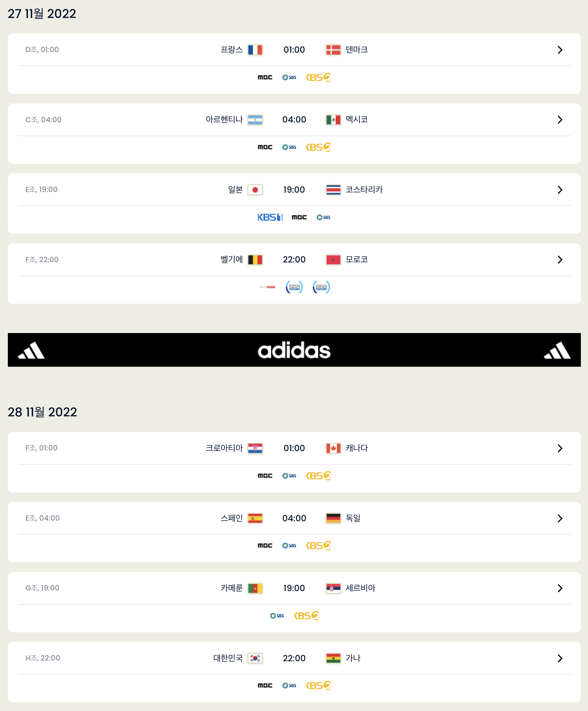Click the MBC Sports+ logo under Belgium vs Morocco

pyautogui.click(x=267, y=287)
